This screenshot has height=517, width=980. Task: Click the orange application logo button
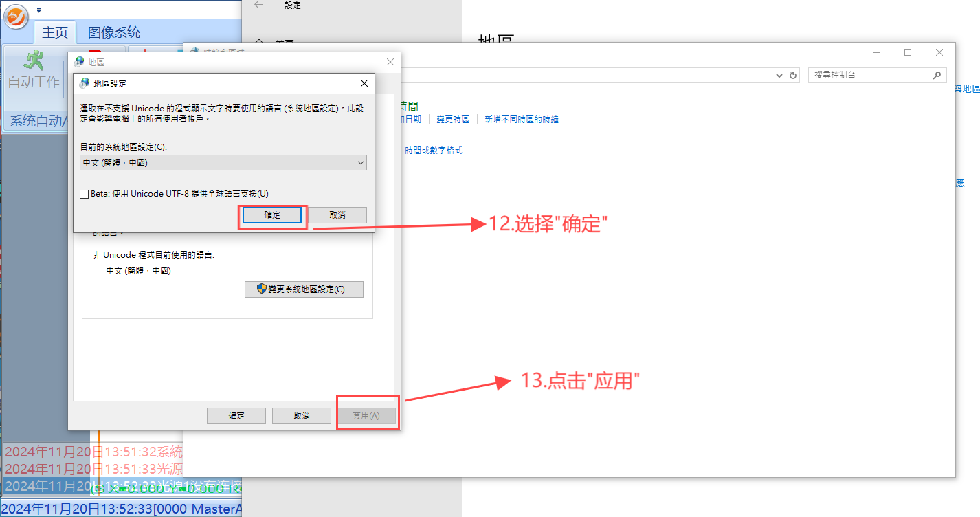(16, 14)
